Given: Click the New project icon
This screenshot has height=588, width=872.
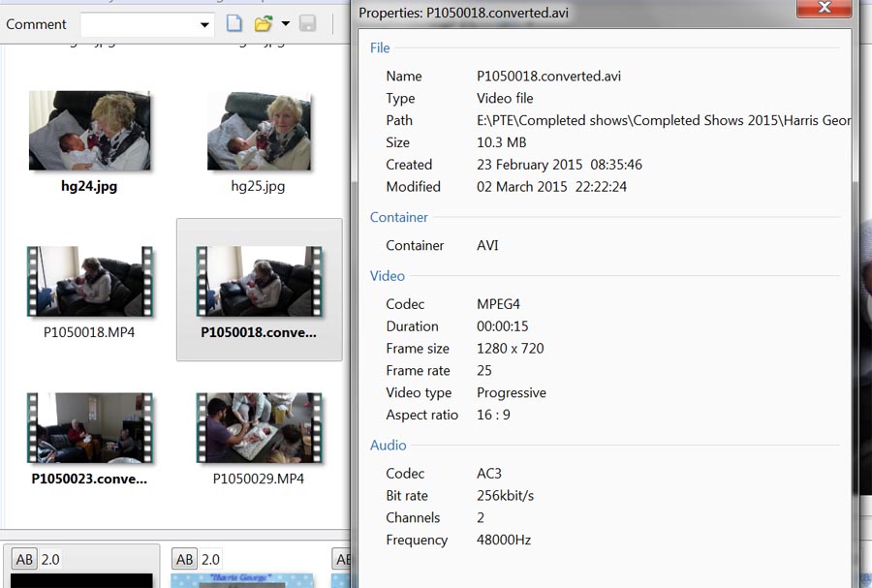Looking at the screenshot, I should tap(234, 24).
